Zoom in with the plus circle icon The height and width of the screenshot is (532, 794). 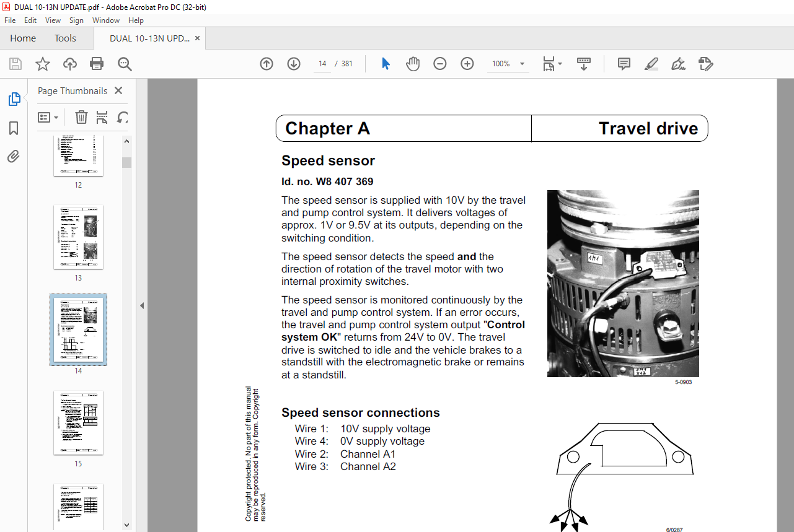coord(467,64)
